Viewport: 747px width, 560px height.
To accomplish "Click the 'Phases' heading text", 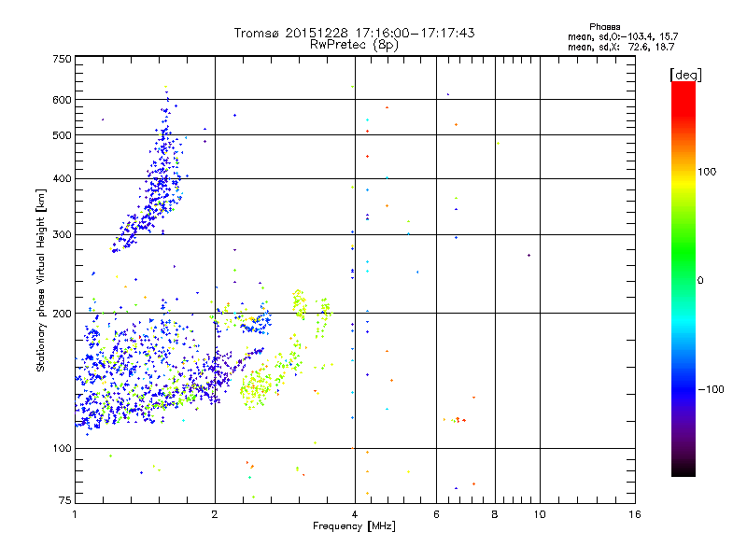I will 604,27.
